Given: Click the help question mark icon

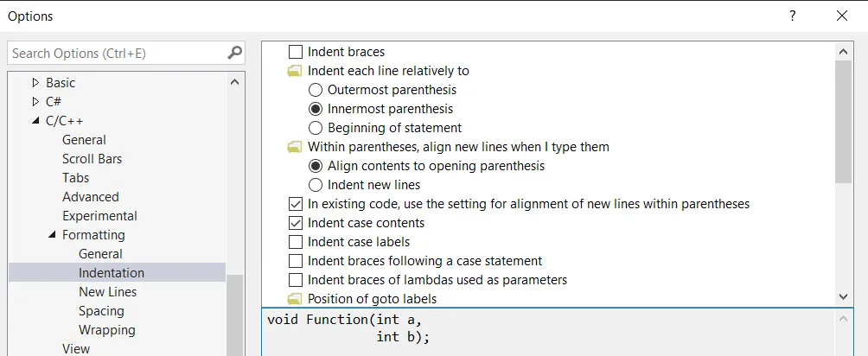Looking at the screenshot, I should tap(792, 16).
